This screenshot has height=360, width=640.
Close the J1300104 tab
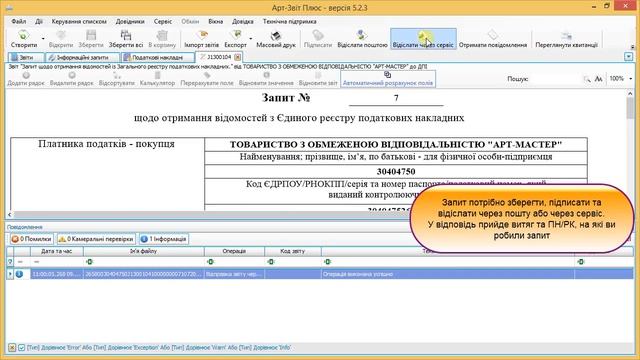tap(238, 57)
